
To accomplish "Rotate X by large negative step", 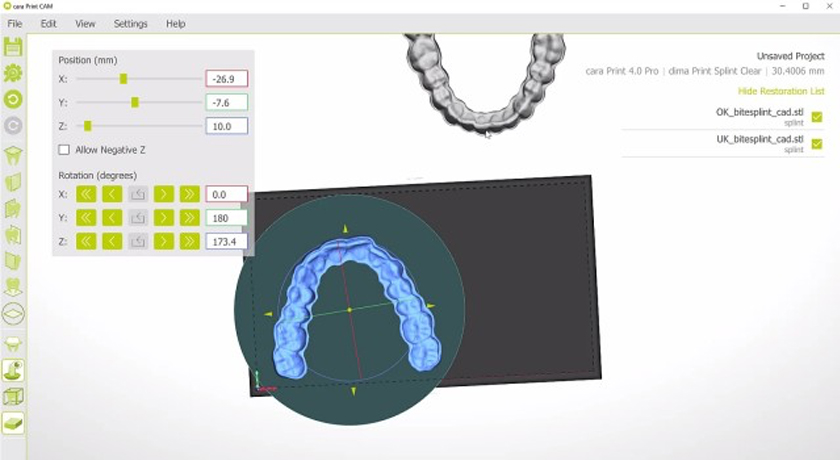I will click(x=86, y=194).
